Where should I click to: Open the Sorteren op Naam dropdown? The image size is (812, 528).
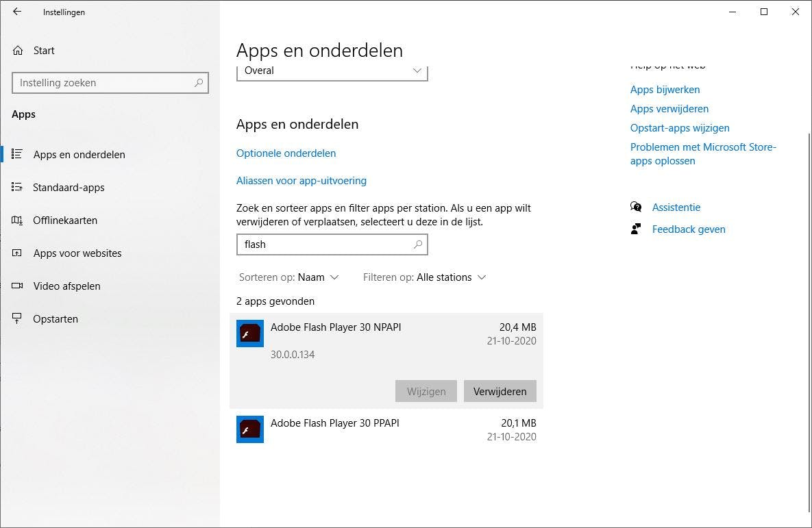(x=288, y=277)
